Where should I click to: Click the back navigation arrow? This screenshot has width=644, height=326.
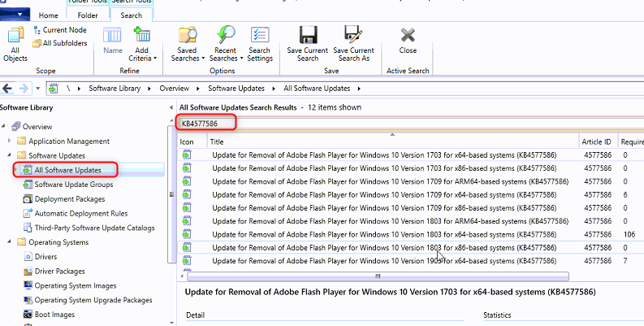point(7,89)
